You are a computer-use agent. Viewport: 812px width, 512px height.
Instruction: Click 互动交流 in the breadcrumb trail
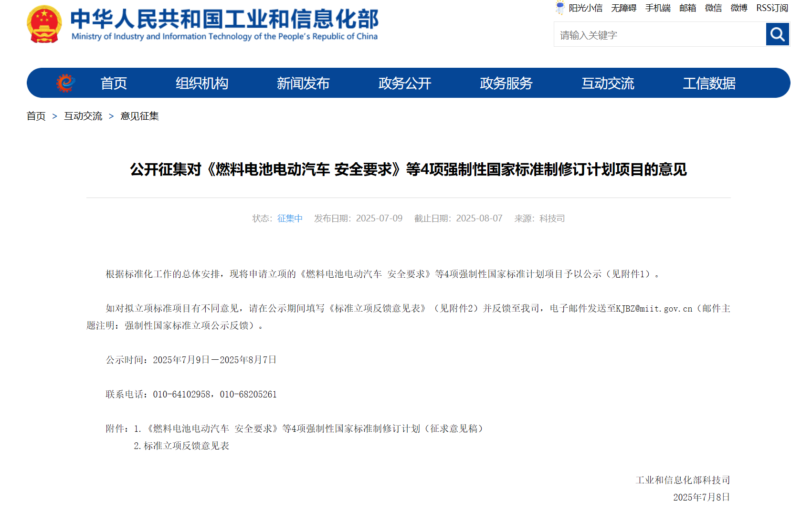click(83, 116)
